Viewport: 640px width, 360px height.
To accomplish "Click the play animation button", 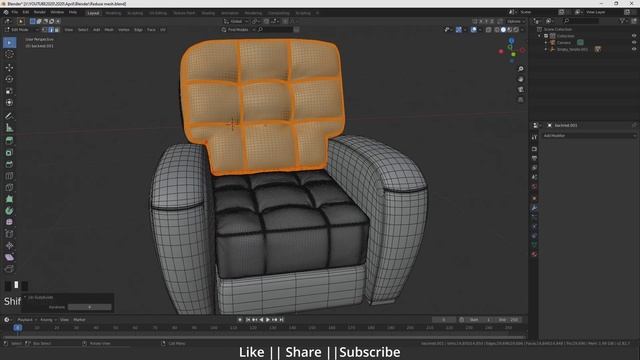I will coord(268,320).
